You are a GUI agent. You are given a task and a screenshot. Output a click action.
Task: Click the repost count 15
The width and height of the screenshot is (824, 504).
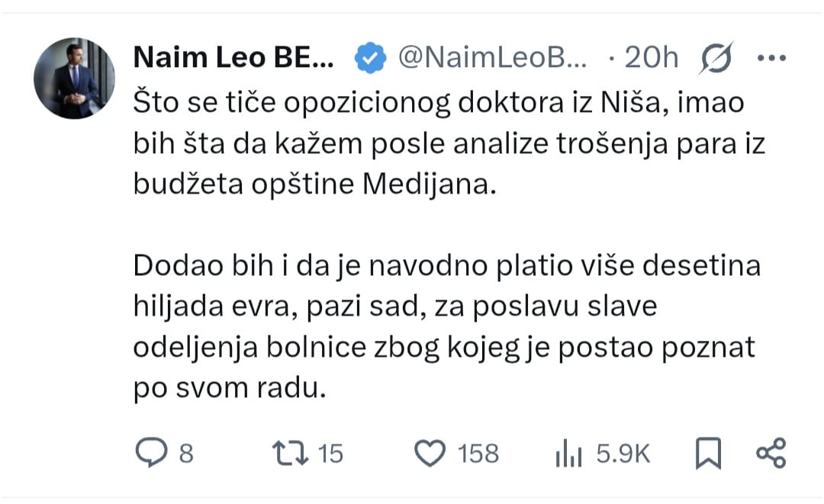330,454
